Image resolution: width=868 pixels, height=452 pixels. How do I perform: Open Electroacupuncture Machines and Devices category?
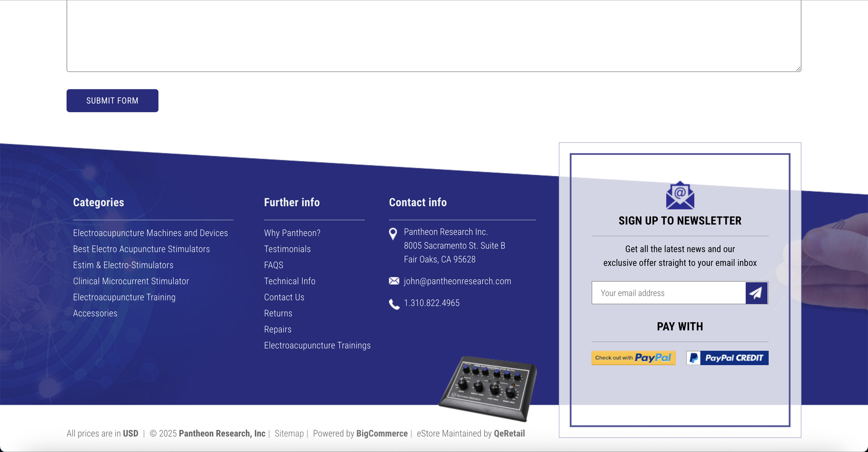tap(151, 233)
